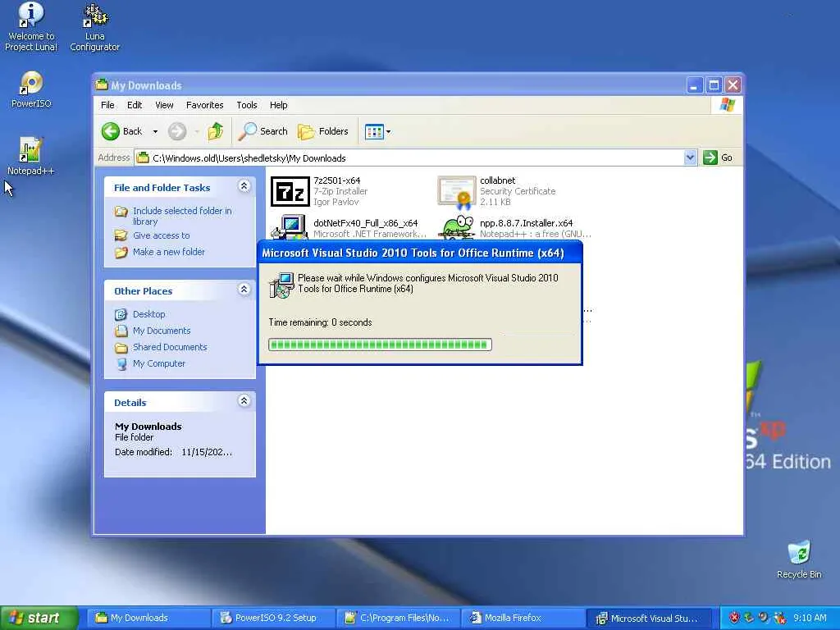Click the Start button
The height and width of the screenshot is (630, 840).
pyautogui.click(x=39, y=618)
